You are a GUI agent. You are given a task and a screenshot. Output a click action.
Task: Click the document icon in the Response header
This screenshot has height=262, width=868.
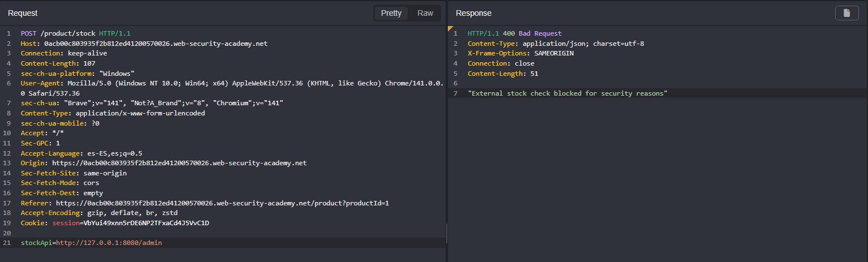tap(847, 13)
